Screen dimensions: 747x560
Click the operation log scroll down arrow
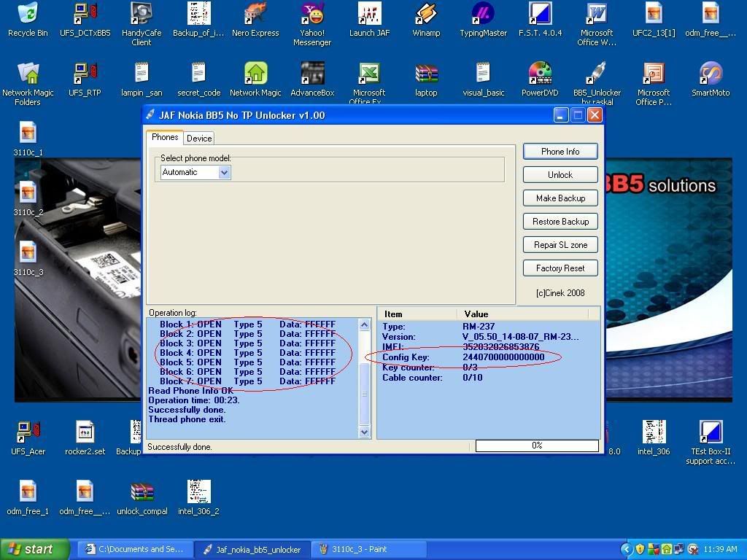pyautogui.click(x=365, y=432)
